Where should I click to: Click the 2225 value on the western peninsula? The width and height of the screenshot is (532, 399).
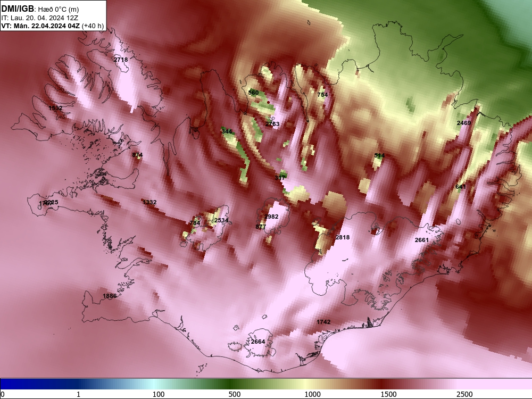(x=51, y=202)
